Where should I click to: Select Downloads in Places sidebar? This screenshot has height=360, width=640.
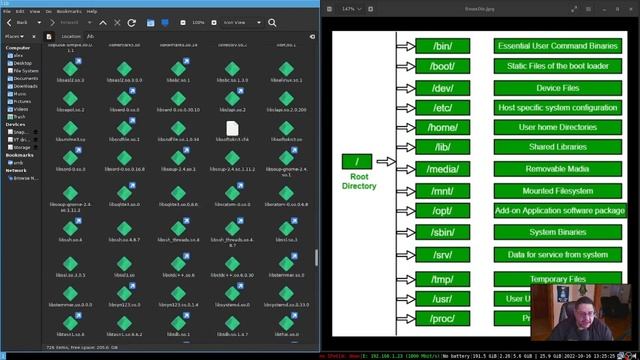(23, 86)
